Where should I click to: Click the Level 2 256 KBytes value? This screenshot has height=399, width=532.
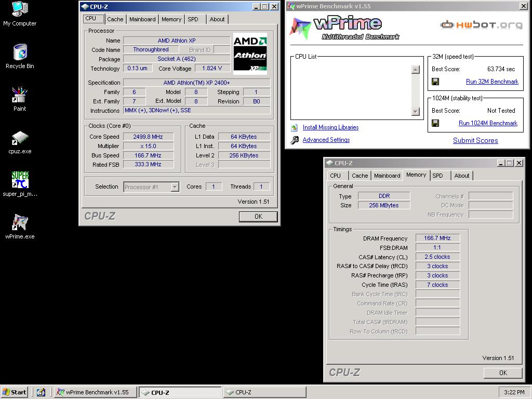[244, 155]
